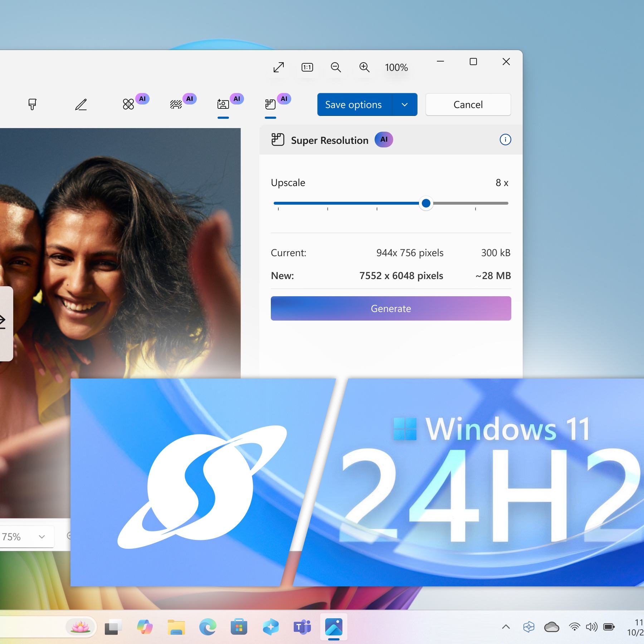The image size is (644, 644).
Task: Open Wi-Fi network settings in tray
Action: 574,627
